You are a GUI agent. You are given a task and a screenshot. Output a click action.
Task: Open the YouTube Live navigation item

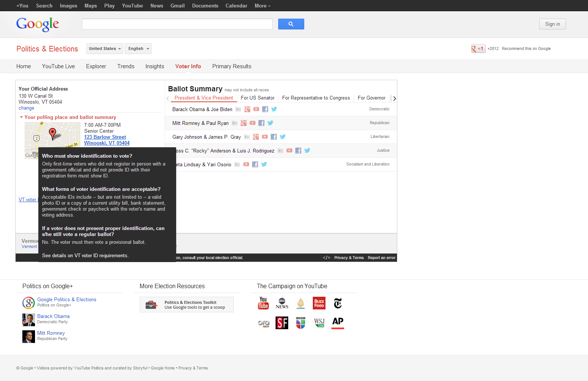(58, 66)
